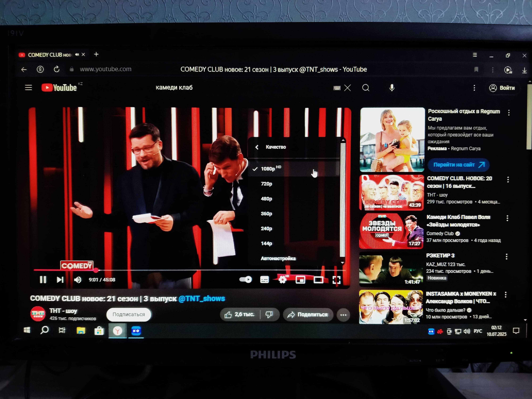Run search with the magnifier button
The width and height of the screenshot is (532, 399).
tap(366, 88)
